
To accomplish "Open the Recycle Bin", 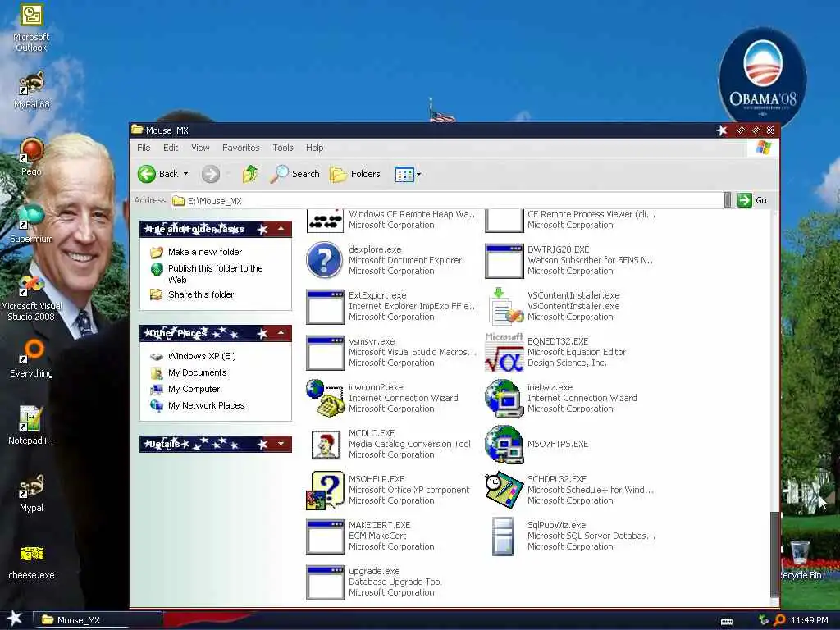I will click(800, 559).
